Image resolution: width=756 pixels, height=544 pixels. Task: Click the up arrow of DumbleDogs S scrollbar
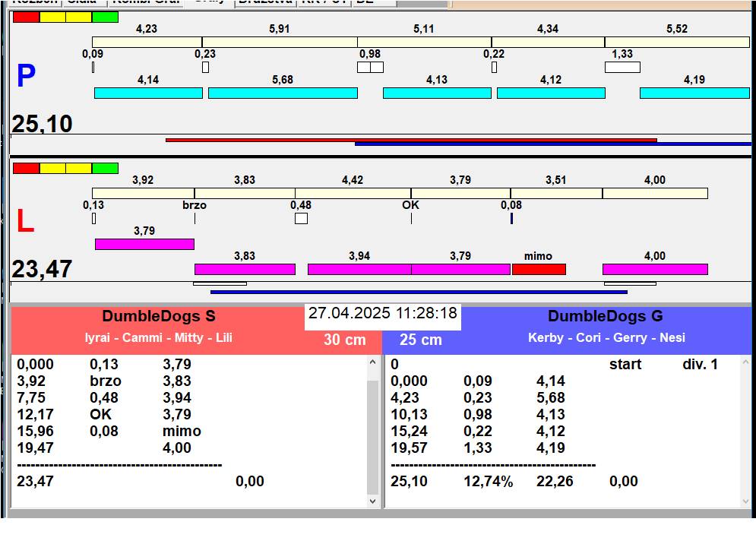(x=372, y=362)
